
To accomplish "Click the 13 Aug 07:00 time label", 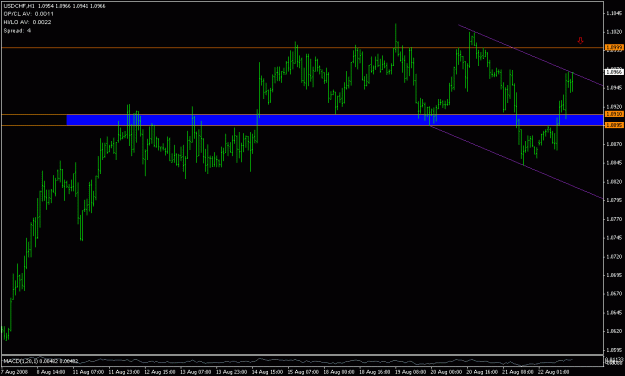I will (195, 372).
